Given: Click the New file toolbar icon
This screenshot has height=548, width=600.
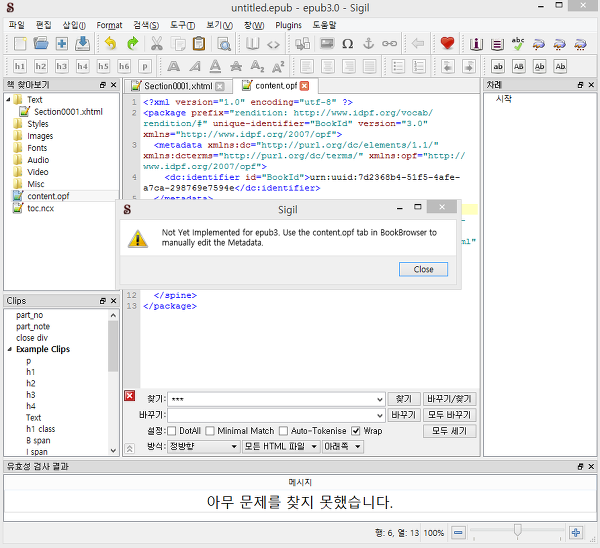Looking at the screenshot, I should tap(20, 44).
